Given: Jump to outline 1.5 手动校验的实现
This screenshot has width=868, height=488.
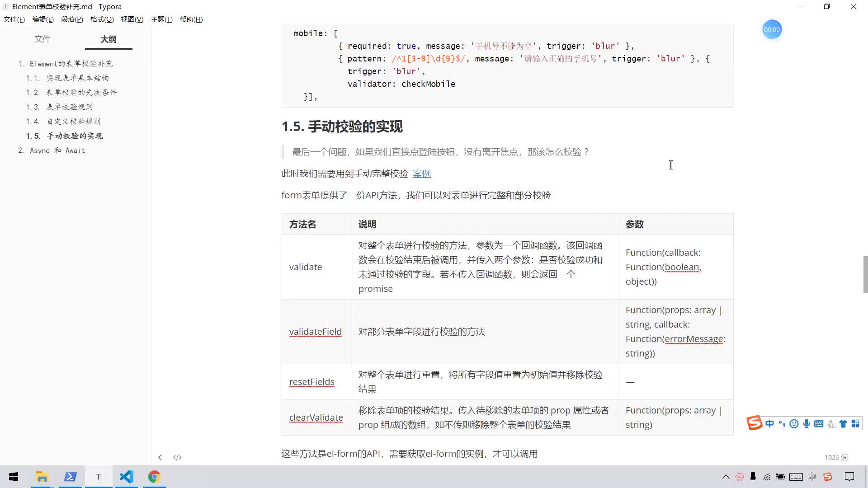Looking at the screenshot, I should tap(75, 136).
